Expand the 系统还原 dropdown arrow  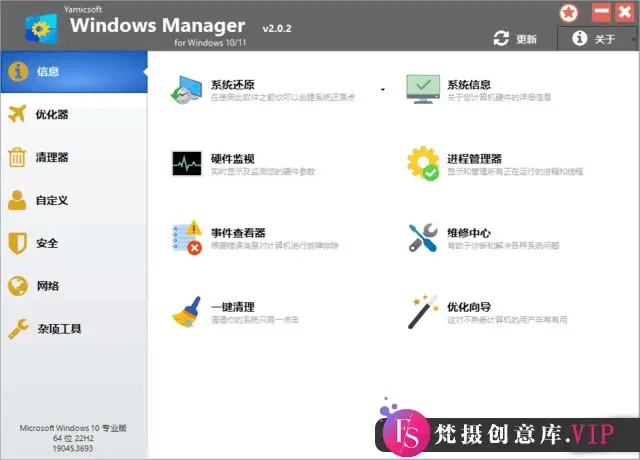pyautogui.click(x=382, y=89)
